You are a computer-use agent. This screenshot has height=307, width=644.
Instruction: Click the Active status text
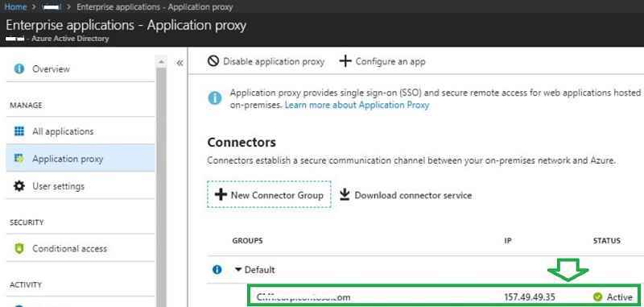(619, 297)
